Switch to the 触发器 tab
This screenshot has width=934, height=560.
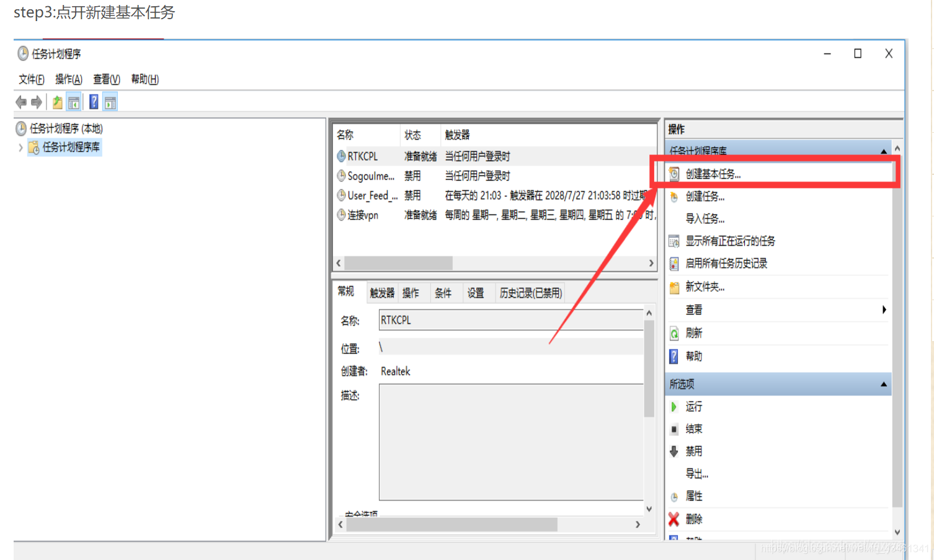point(382,293)
